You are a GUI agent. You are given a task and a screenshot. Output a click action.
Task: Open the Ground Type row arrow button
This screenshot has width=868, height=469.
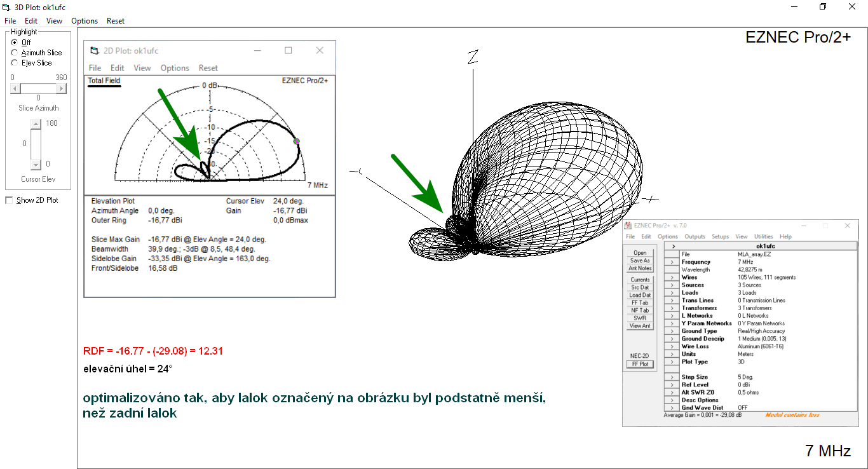[x=672, y=331]
